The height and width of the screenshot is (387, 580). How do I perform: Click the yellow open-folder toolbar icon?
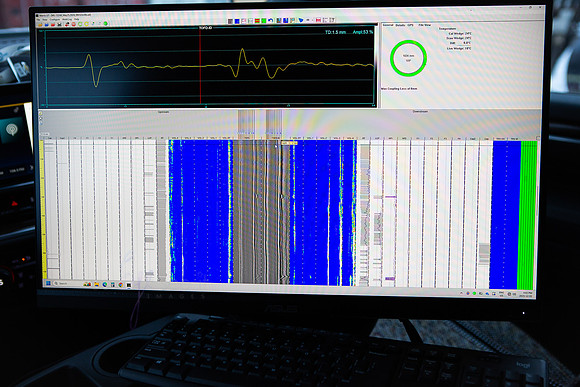[x=40, y=25]
